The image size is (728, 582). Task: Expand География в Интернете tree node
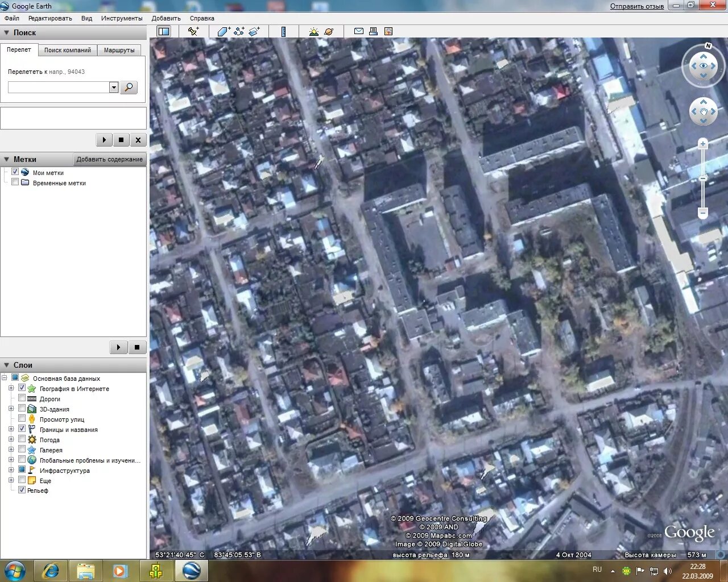click(11, 389)
